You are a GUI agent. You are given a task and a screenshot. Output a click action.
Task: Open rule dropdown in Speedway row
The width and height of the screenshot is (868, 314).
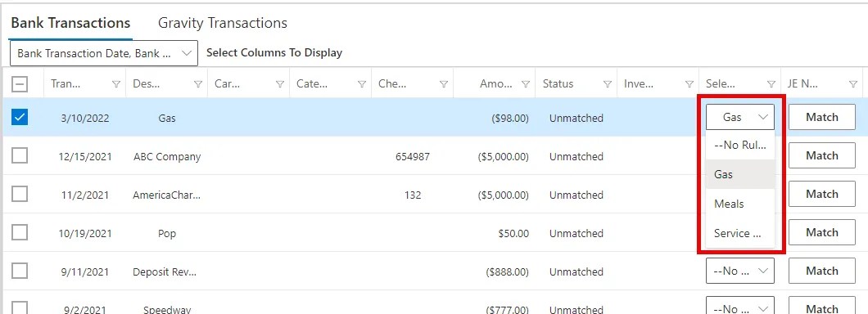tap(740, 306)
